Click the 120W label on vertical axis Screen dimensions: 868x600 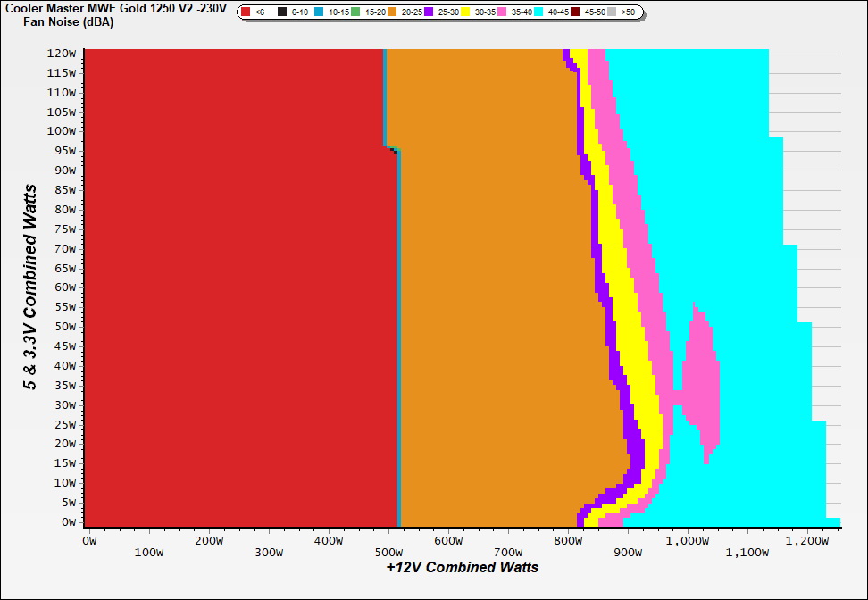[x=64, y=53]
